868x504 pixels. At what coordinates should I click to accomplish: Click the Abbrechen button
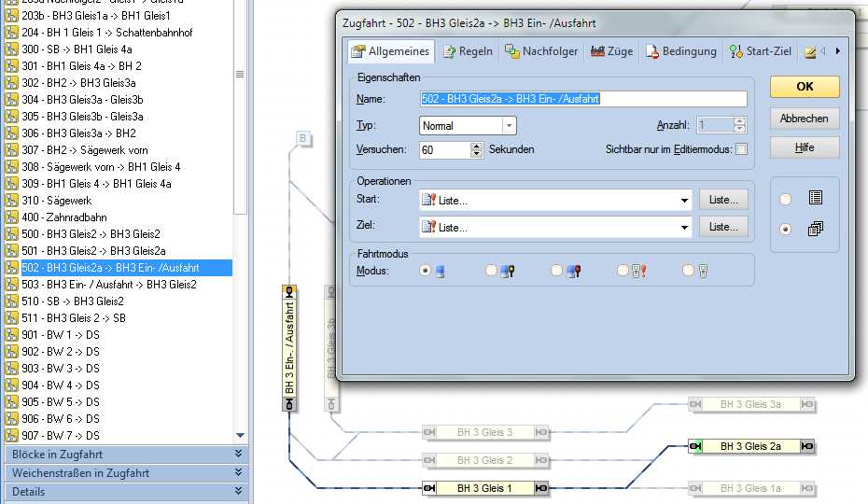[804, 119]
